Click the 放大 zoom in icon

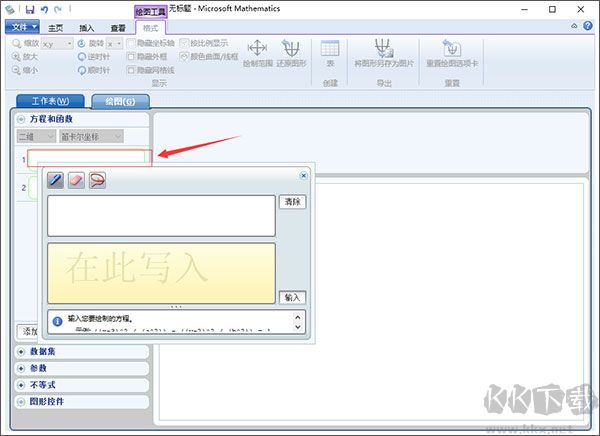[16, 57]
